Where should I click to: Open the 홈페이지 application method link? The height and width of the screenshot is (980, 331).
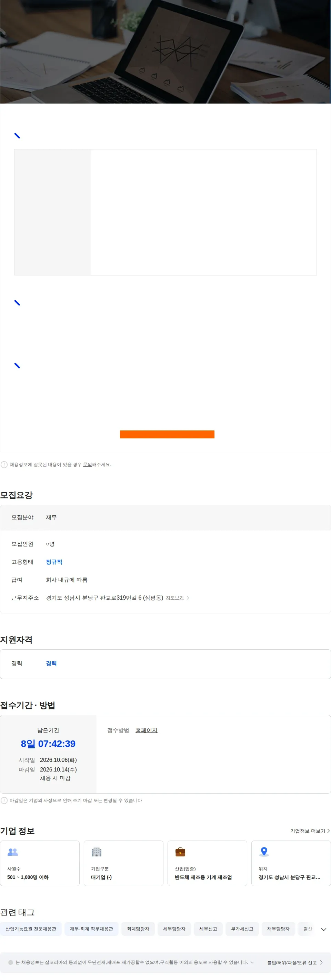pos(146,730)
